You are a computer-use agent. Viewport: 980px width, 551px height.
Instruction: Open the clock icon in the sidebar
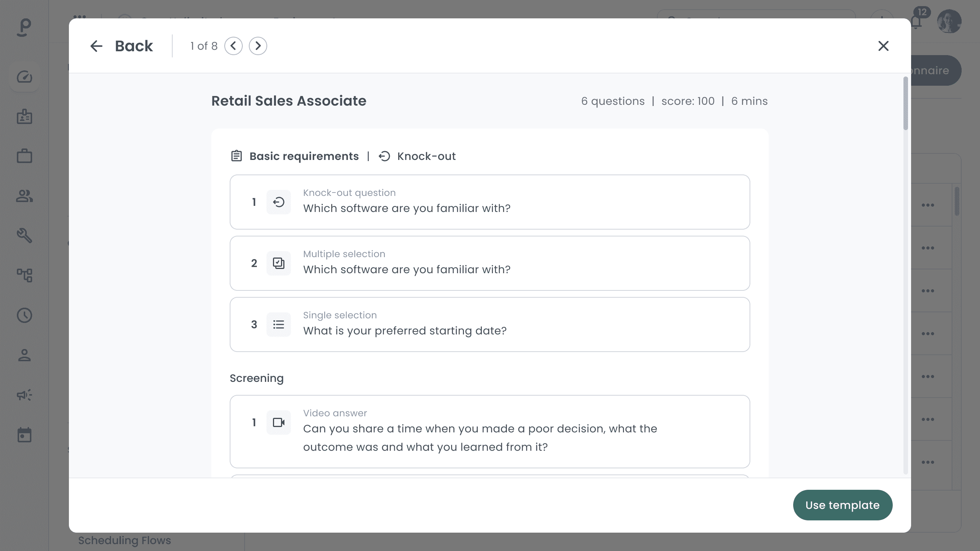coord(24,315)
